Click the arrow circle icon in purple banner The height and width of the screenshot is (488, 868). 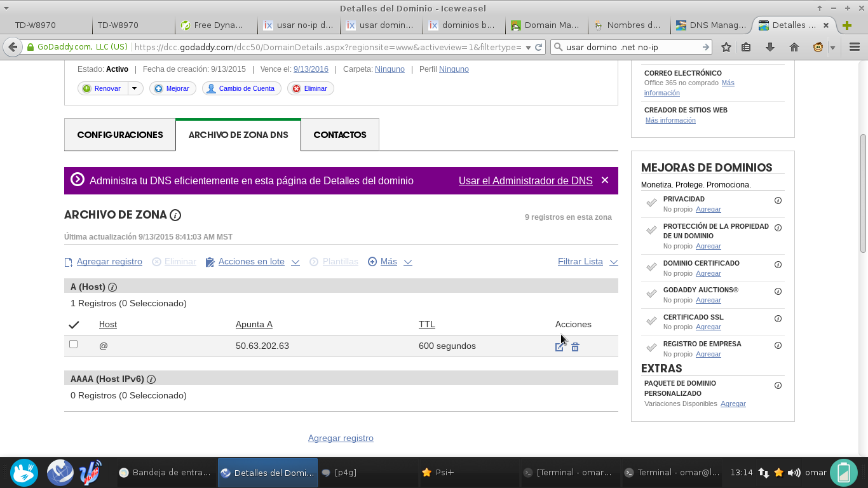click(x=78, y=180)
